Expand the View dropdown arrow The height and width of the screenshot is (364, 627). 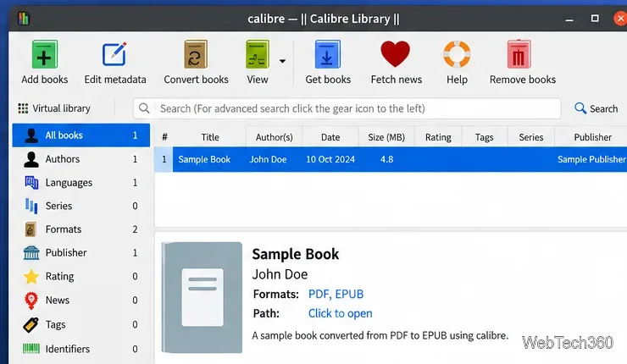coord(282,61)
